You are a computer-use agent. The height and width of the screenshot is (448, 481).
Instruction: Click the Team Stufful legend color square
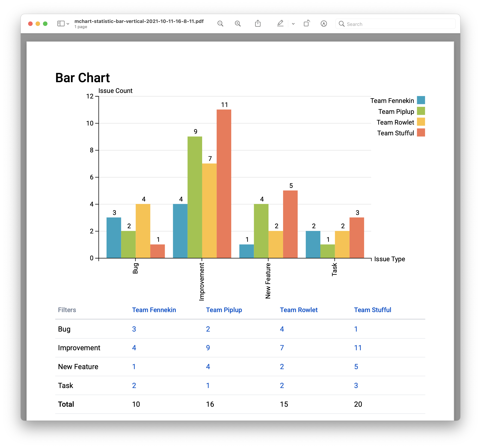pyautogui.click(x=421, y=133)
